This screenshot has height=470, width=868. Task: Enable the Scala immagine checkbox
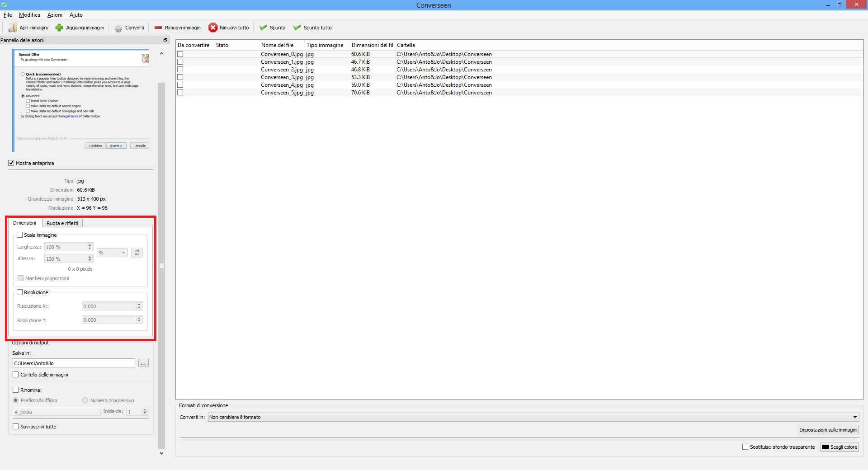click(x=19, y=235)
